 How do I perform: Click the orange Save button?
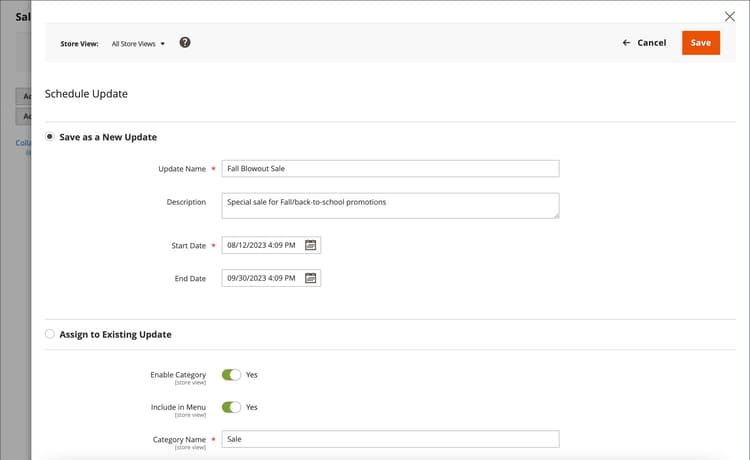click(700, 43)
